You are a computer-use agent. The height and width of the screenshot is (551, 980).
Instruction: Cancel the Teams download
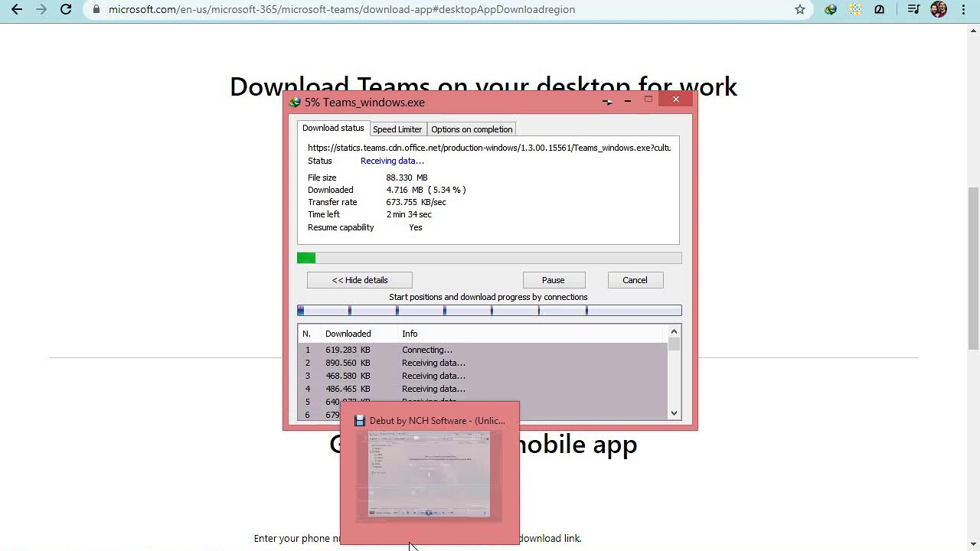click(x=635, y=280)
